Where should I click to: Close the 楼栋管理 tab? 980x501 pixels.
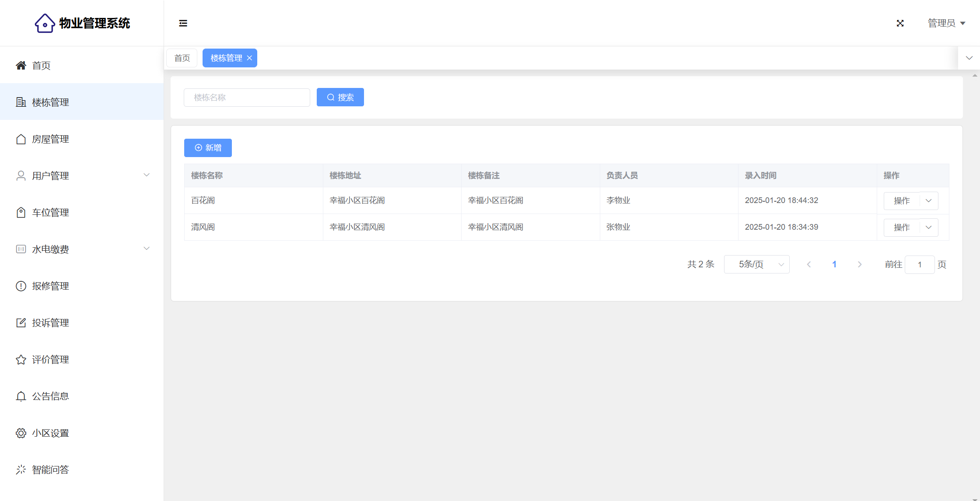pyautogui.click(x=249, y=58)
